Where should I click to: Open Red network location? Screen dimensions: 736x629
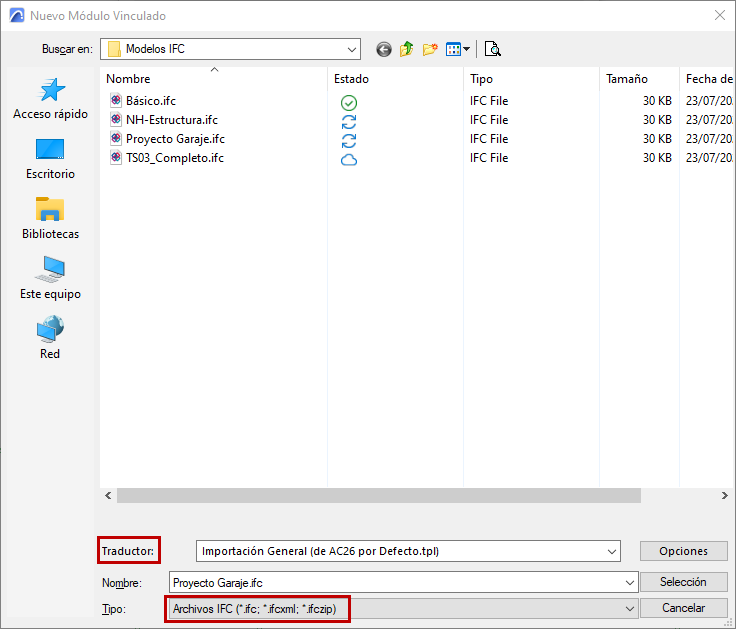[50, 338]
